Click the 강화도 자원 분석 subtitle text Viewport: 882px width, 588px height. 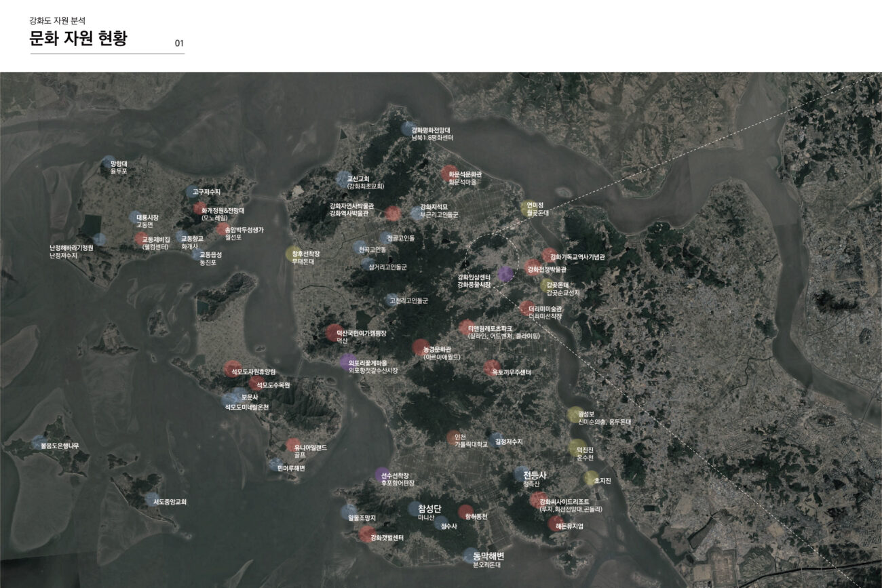click(x=57, y=21)
